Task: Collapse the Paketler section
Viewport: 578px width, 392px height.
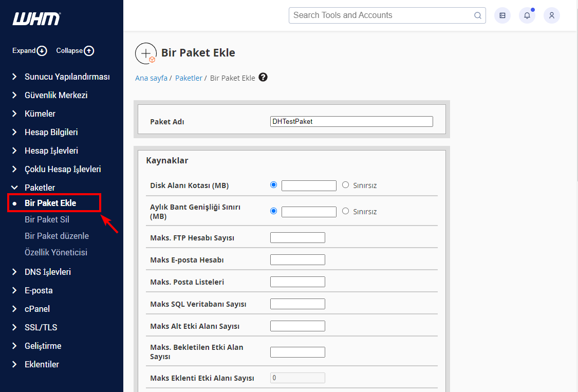Action: coord(40,188)
